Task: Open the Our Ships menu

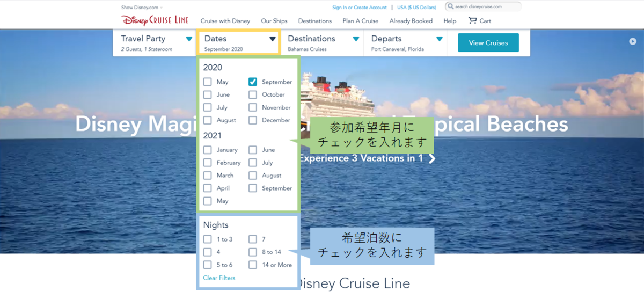Action: (x=274, y=21)
